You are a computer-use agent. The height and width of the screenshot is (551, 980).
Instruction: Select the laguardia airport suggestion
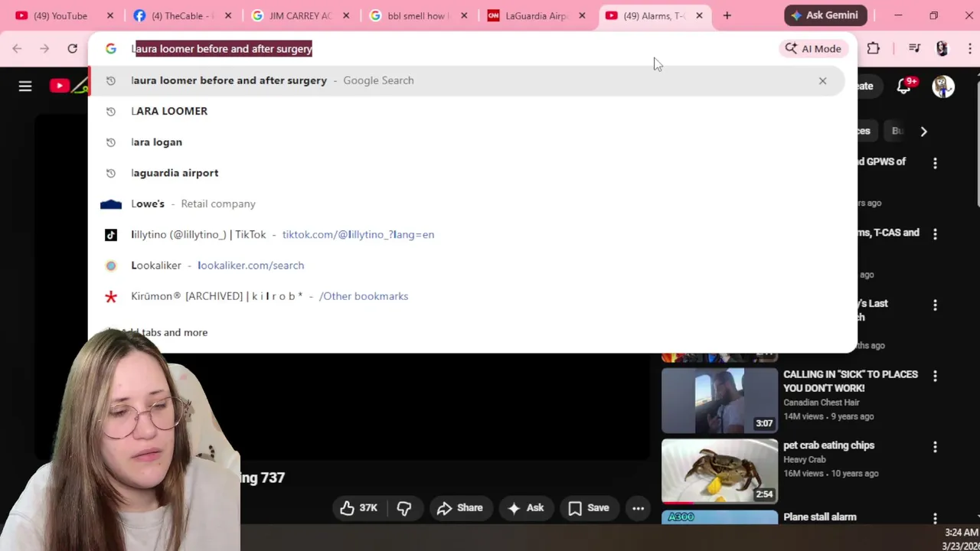point(467,173)
